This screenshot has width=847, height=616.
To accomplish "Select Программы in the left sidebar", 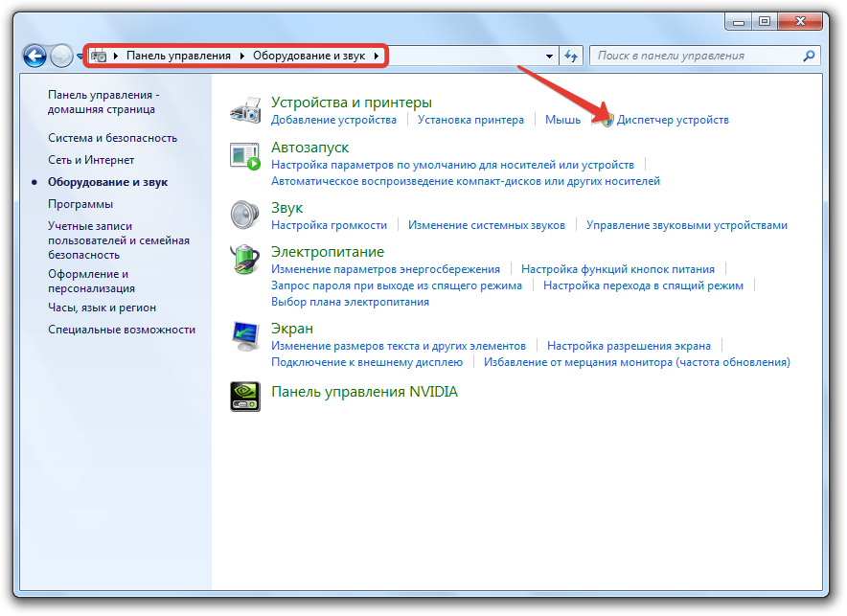I will (80, 204).
